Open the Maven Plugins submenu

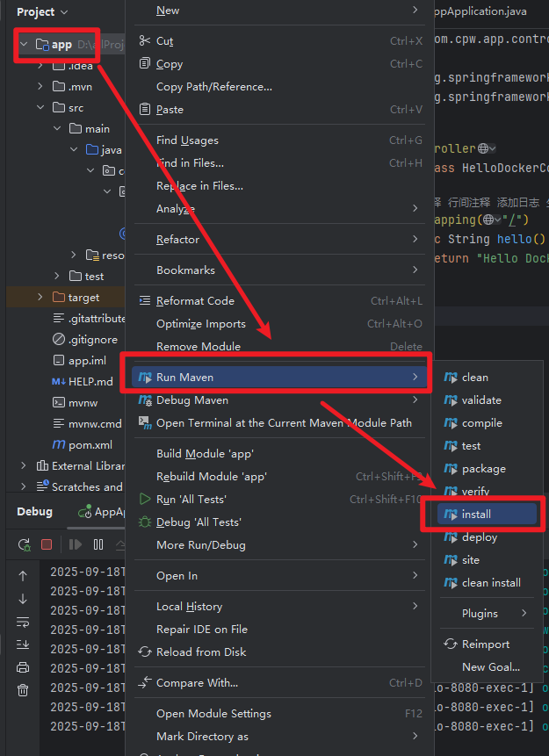click(x=487, y=613)
